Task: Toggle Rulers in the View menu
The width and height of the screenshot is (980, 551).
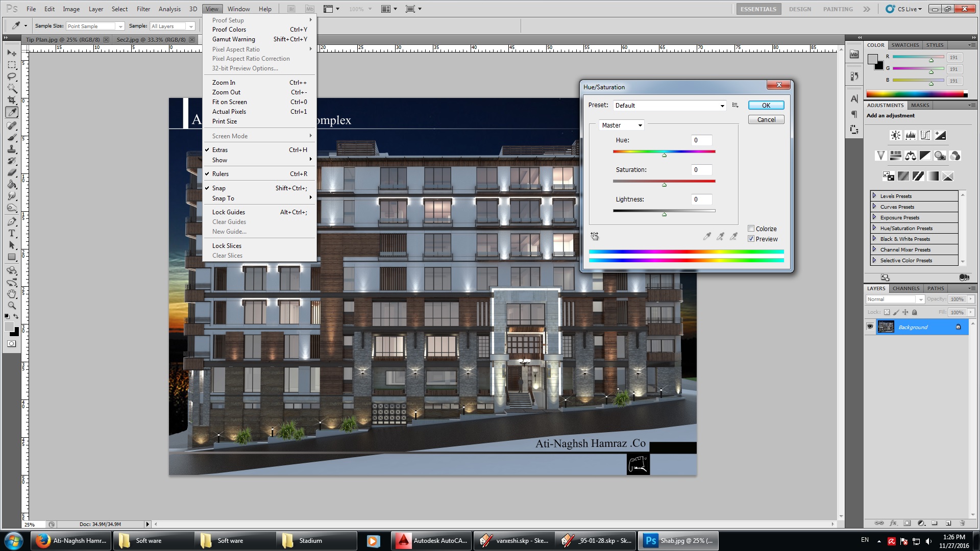Action: 259,174
